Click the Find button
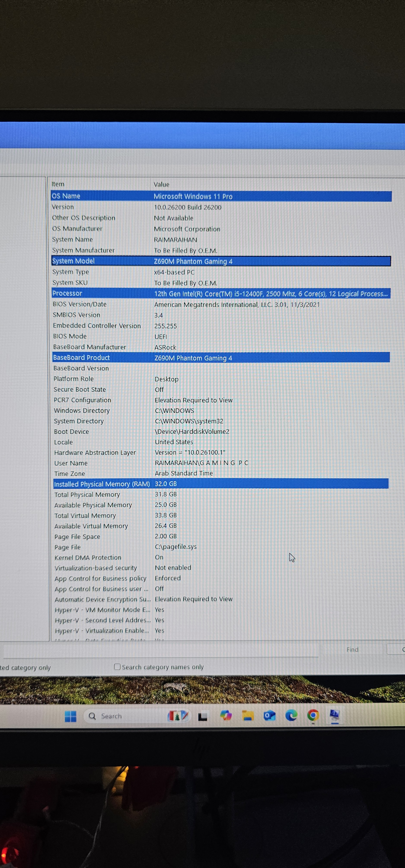 352,649
